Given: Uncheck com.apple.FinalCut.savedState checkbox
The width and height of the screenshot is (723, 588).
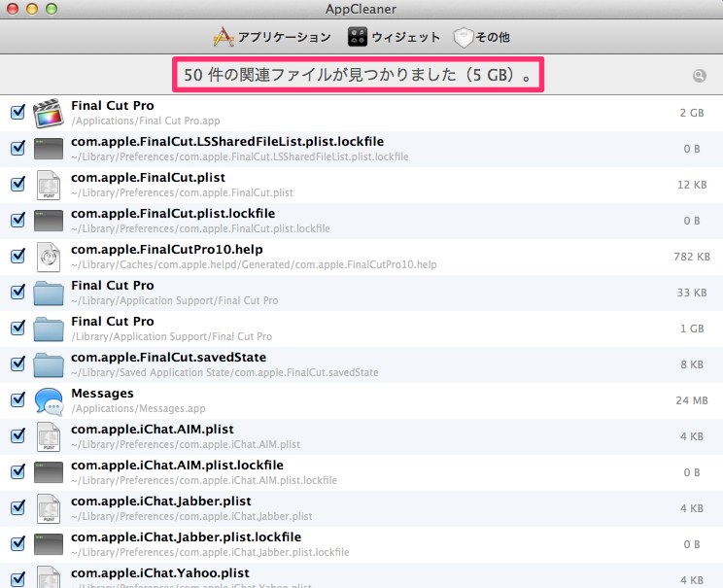Looking at the screenshot, I should tap(18, 363).
